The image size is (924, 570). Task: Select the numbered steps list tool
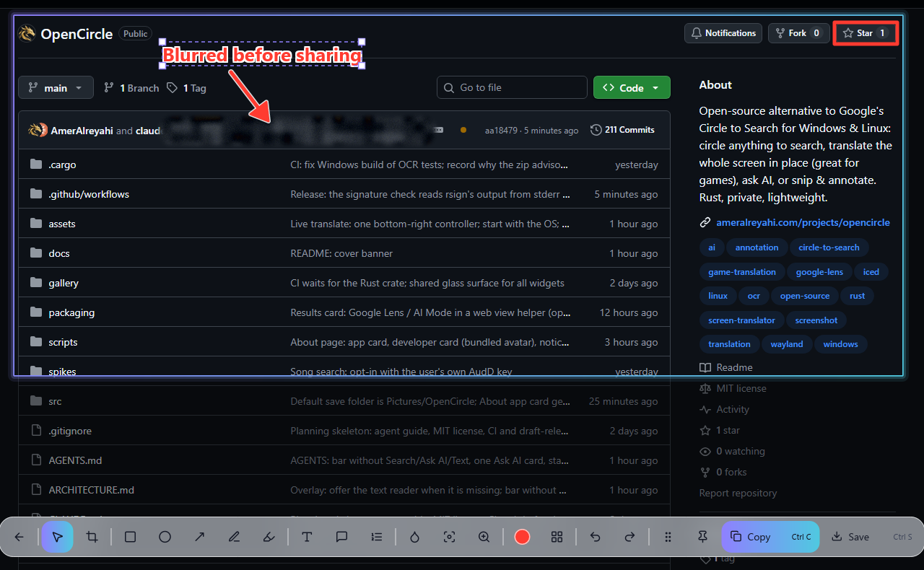tap(376, 537)
